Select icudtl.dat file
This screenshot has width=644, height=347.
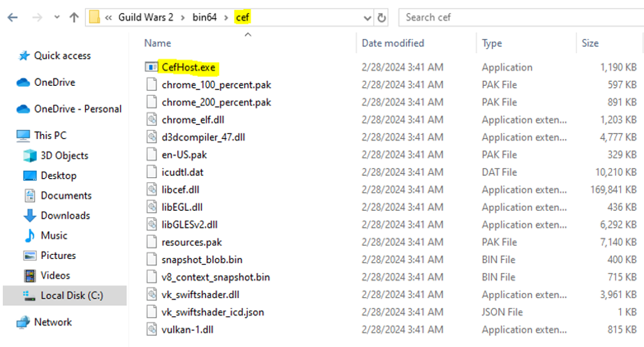point(182,172)
